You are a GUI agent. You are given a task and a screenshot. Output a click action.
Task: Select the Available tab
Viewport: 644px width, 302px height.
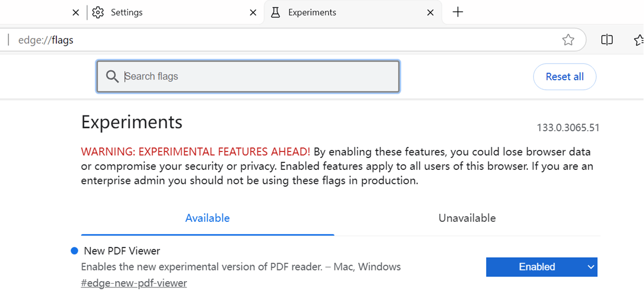pos(207,218)
